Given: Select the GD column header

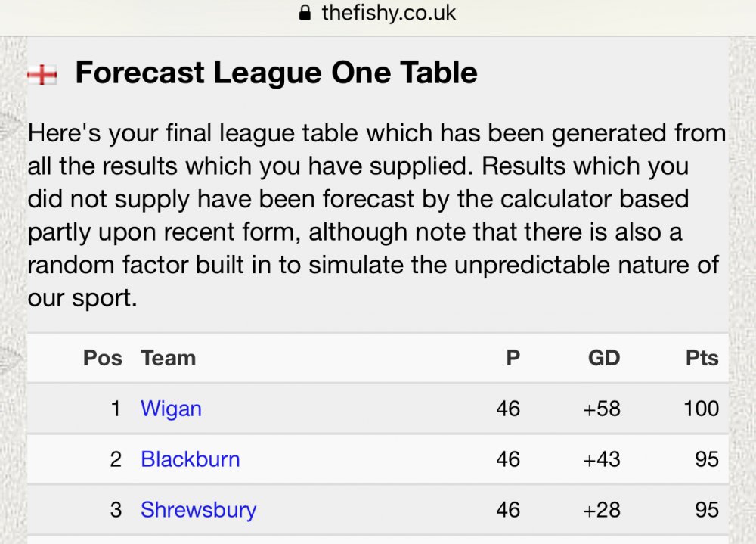Looking at the screenshot, I should tap(603, 358).
